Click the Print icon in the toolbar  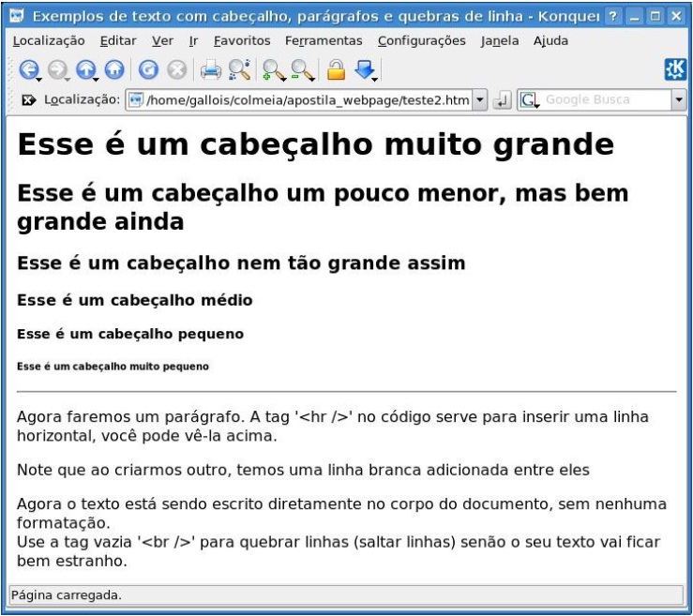(211, 69)
